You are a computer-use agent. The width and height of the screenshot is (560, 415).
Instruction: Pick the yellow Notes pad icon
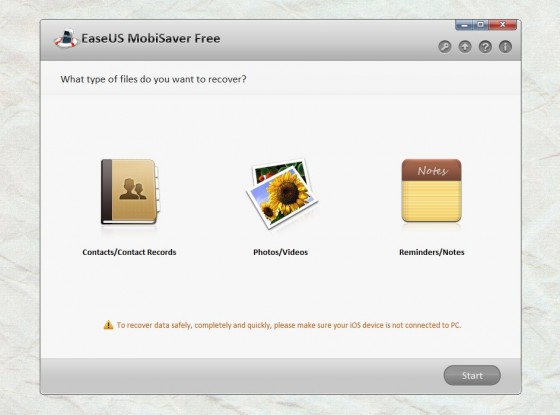[x=431, y=190]
